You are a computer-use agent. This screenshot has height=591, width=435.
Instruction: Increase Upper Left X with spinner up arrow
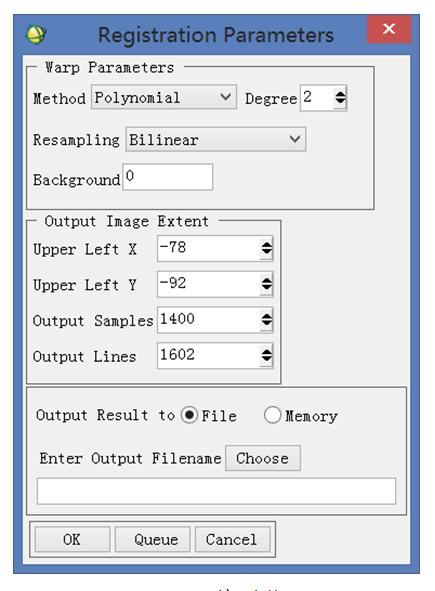point(267,244)
